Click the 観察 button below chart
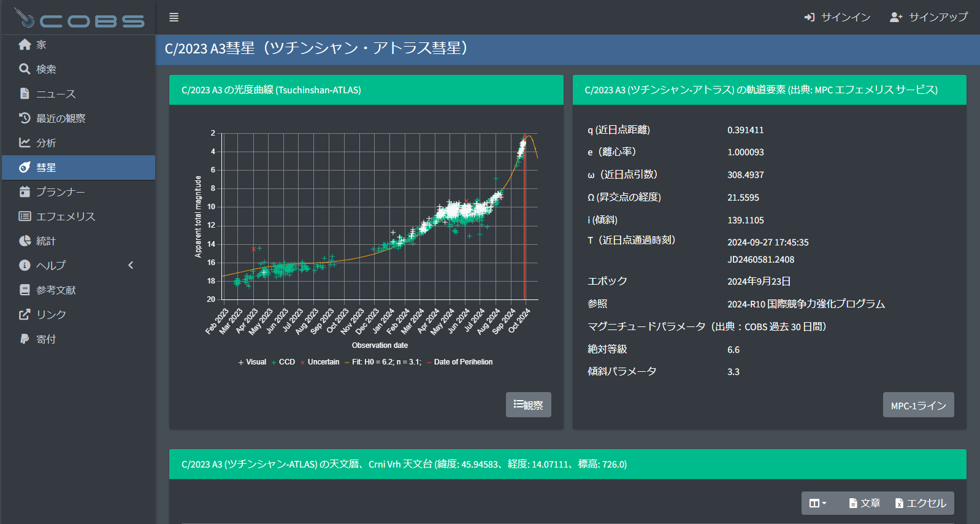The width and height of the screenshot is (980, 524). 528,405
